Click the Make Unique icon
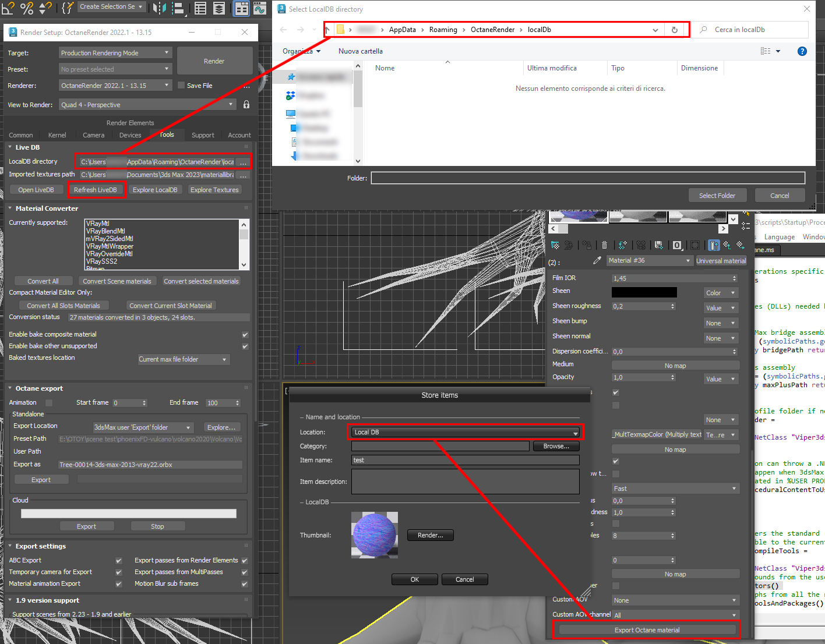825x644 pixels. click(x=641, y=245)
